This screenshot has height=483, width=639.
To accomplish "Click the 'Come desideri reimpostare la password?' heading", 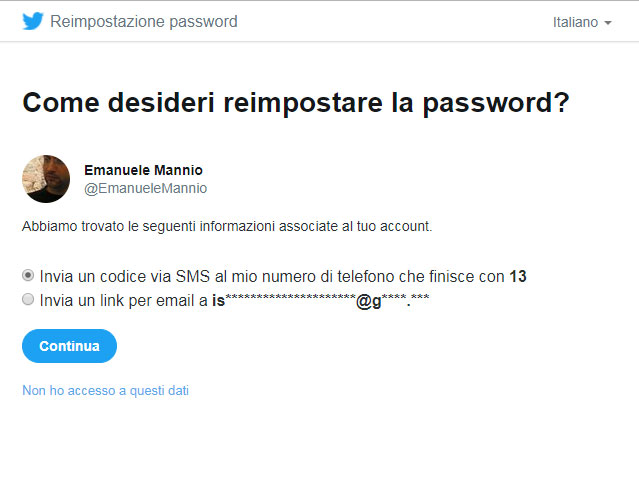I will (x=296, y=103).
